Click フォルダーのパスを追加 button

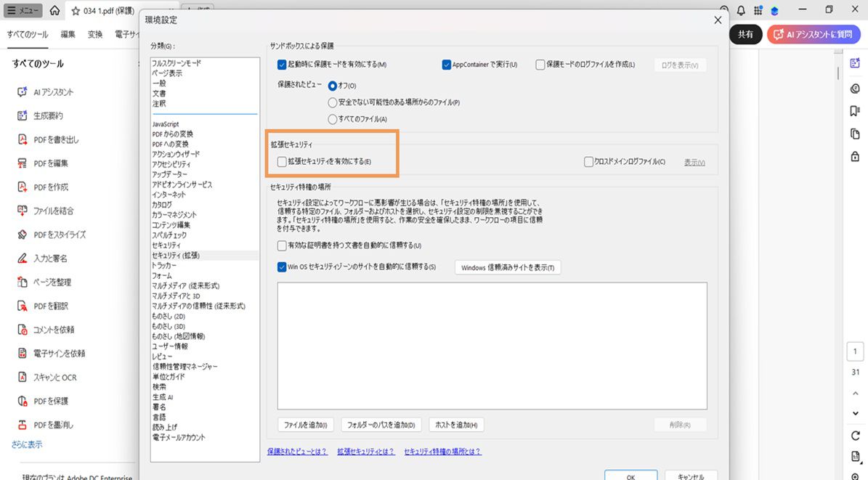[x=381, y=425]
